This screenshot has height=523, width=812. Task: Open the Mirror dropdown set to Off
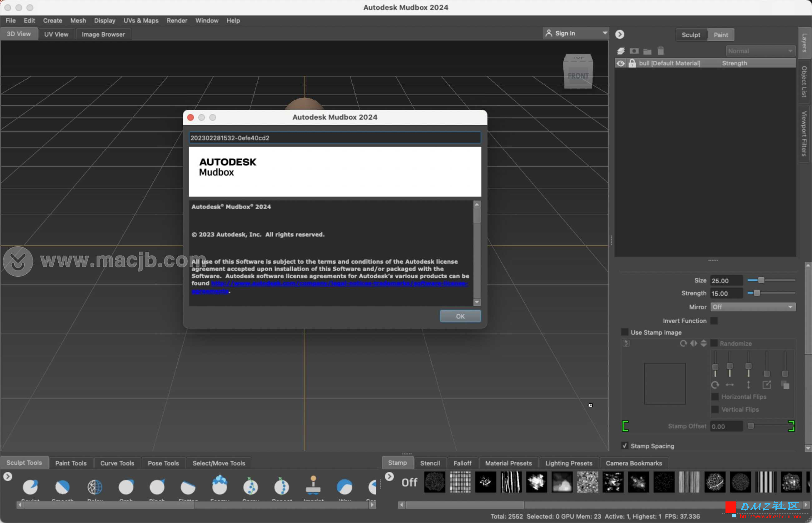(x=753, y=307)
